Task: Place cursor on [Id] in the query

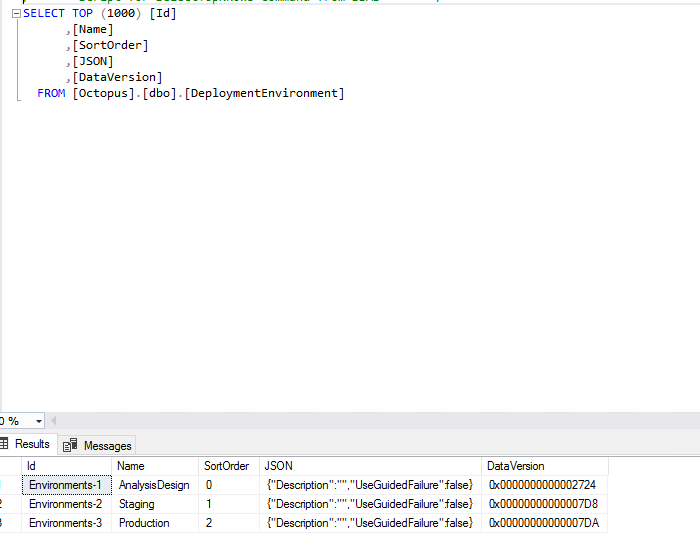Action: 162,13
